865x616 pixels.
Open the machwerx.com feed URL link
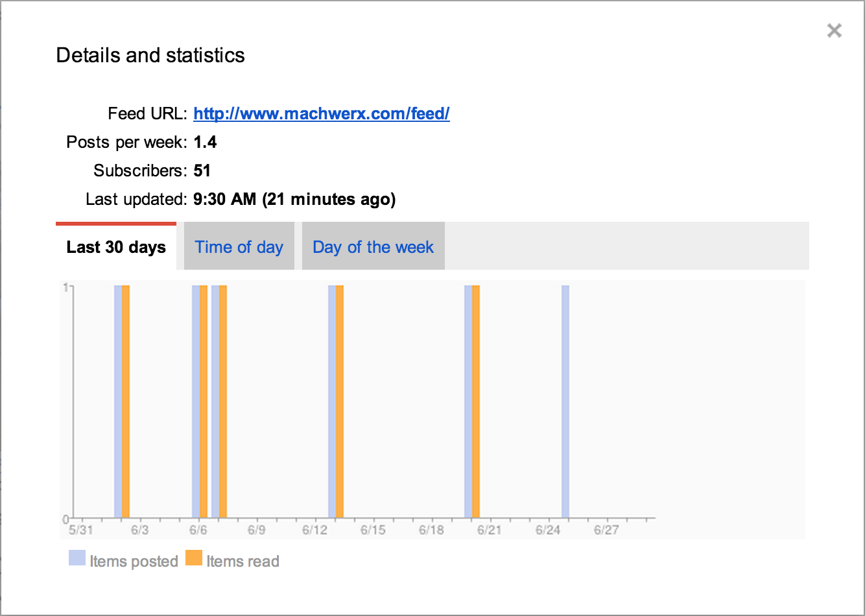(x=322, y=113)
